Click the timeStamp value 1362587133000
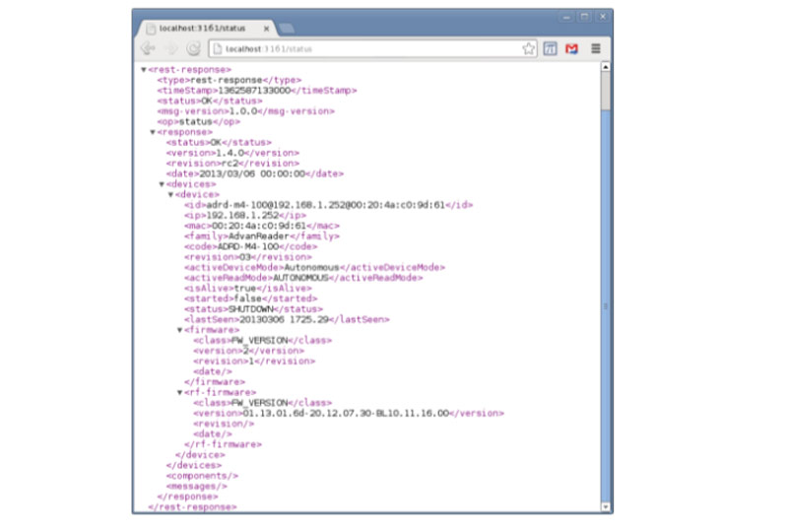Screen dimensions: 788x532 [x=254, y=91]
